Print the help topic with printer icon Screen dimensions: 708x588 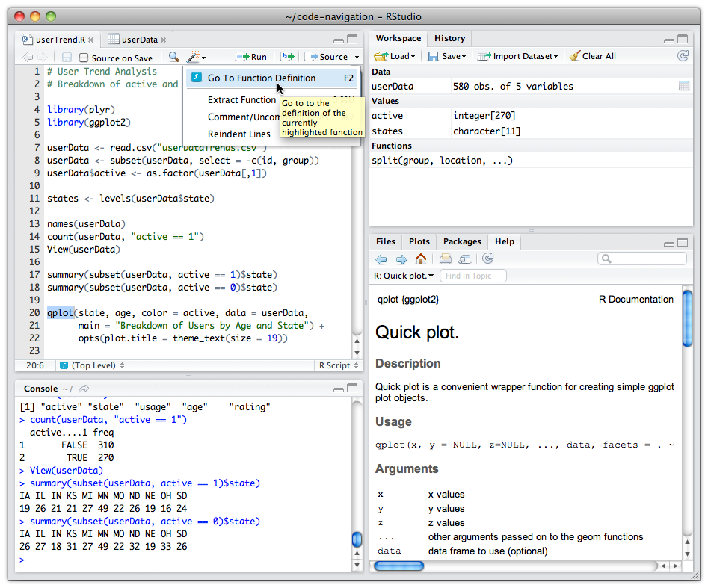pos(445,259)
